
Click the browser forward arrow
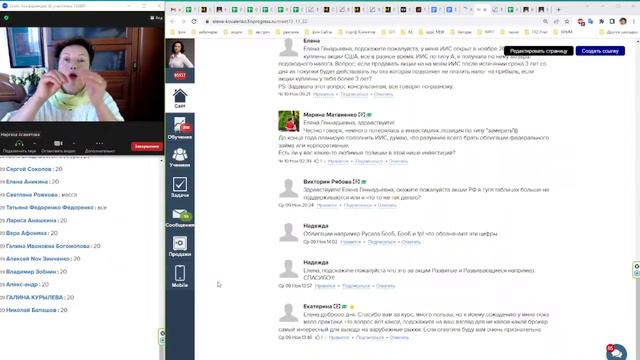[183, 21]
